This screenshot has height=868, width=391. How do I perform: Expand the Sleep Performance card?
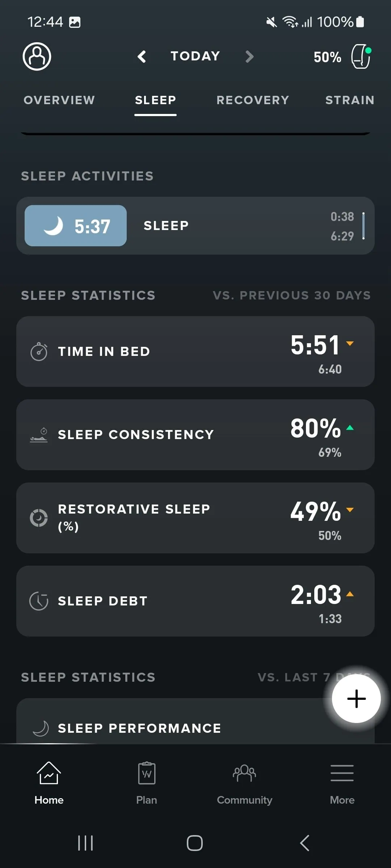tap(163, 728)
